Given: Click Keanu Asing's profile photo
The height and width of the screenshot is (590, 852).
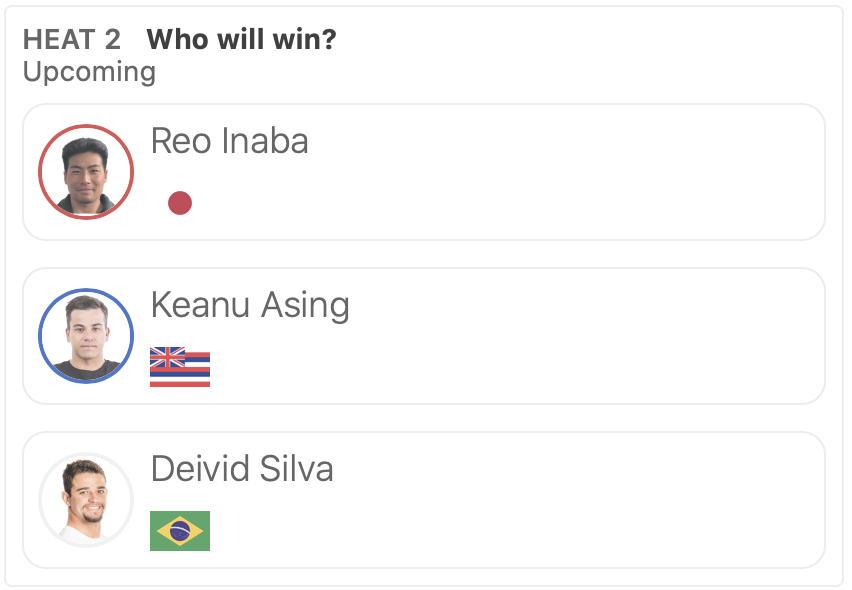Looking at the screenshot, I should (86, 336).
